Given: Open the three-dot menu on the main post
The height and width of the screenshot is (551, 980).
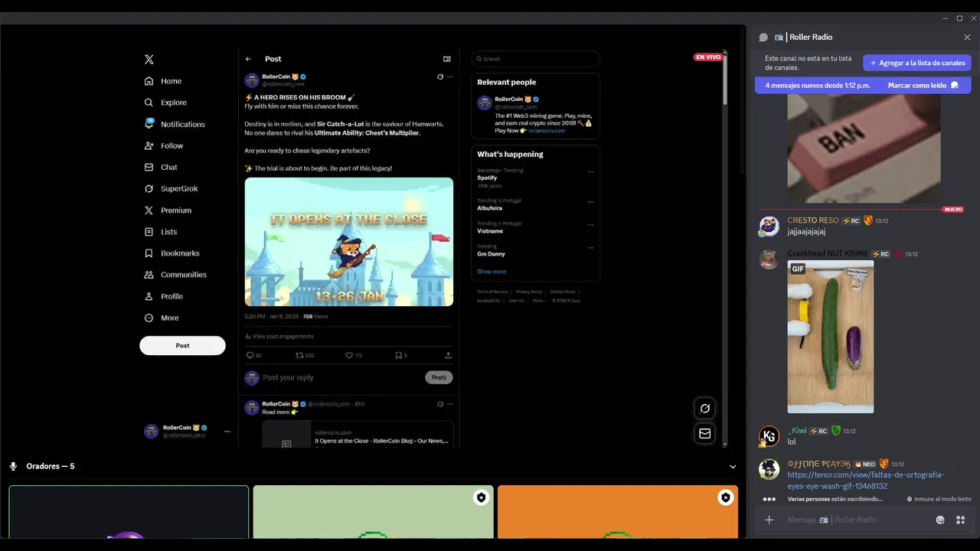Looking at the screenshot, I should (x=450, y=77).
